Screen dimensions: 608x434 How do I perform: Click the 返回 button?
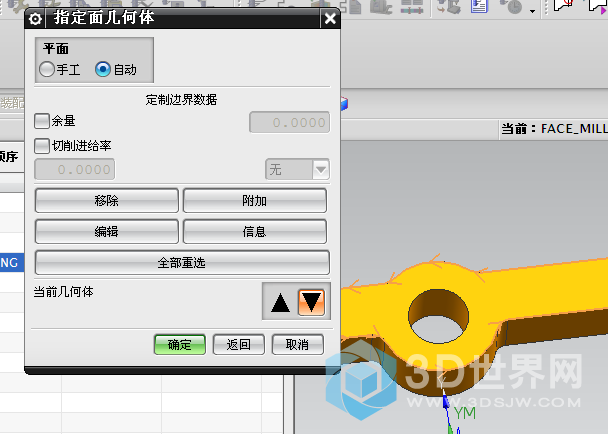click(238, 344)
